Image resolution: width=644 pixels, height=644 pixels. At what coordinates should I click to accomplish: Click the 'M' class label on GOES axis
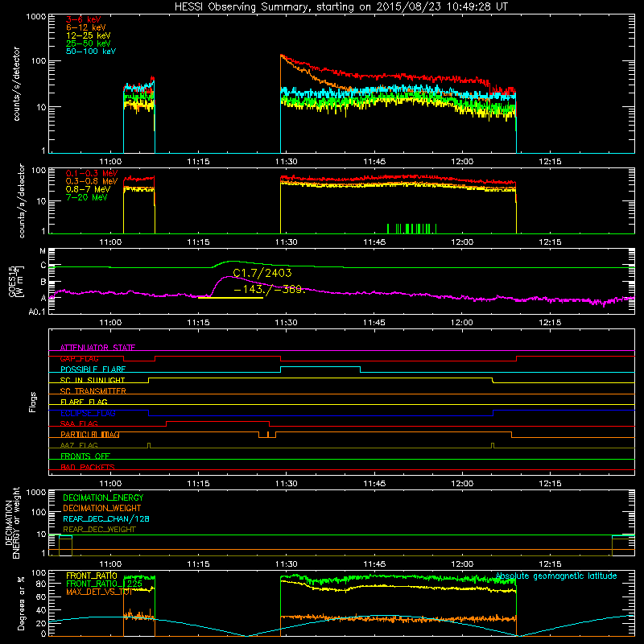[x=43, y=251]
